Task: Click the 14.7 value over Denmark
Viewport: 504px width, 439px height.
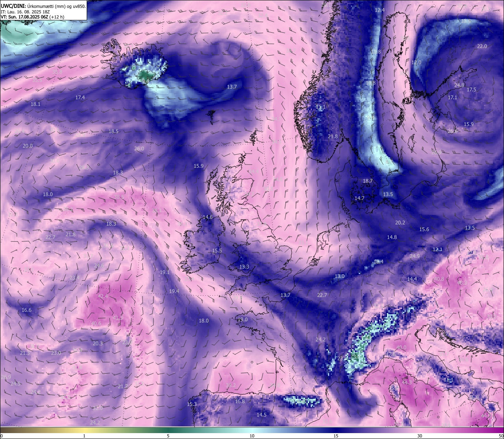Action: coord(359,198)
